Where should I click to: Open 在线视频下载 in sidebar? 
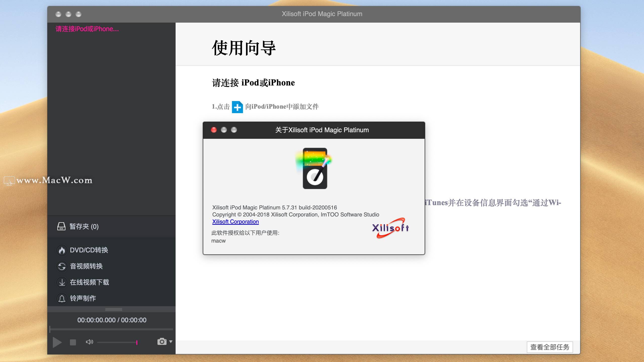(x=90, y=282)
